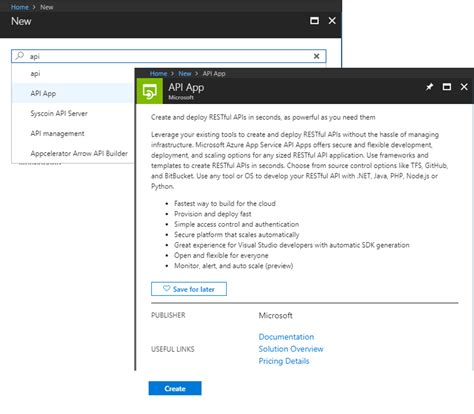Image resolution: width=474 pixels, height=414 pixels.
Task: Open Home breadcrumb in API App blade
Action: pyautogui.click(x=158, y=74)
